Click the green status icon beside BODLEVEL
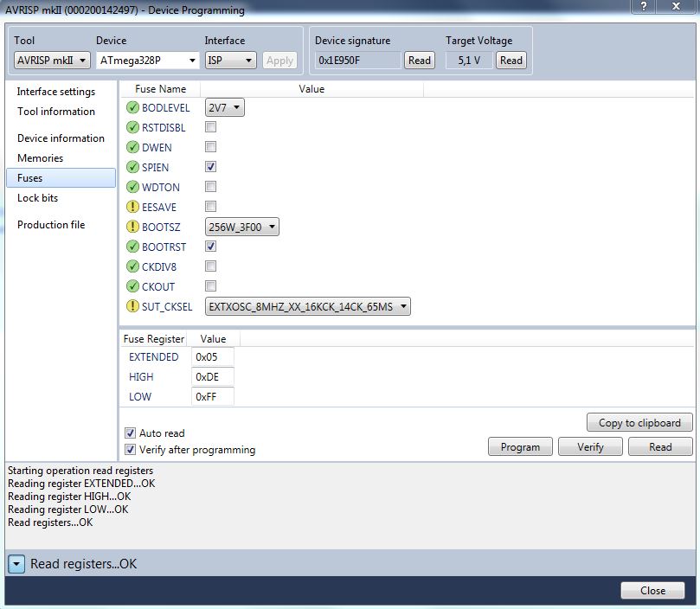This screenshot has height=609, width=700. click(132, 107)
